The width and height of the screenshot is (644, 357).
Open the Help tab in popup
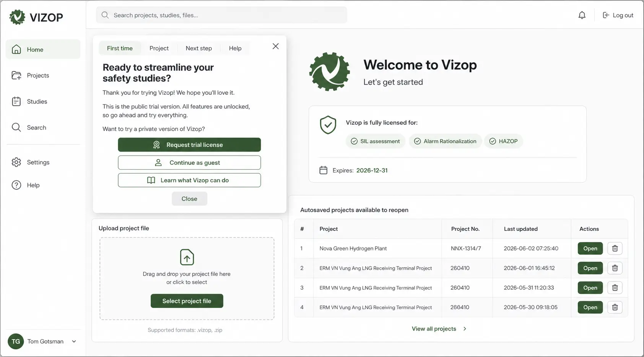[235, 48]
